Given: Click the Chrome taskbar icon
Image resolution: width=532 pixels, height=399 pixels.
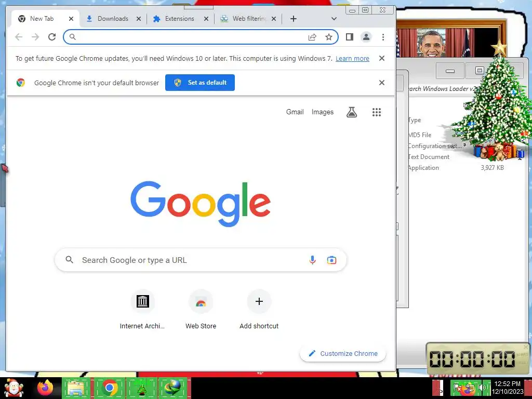Looking at the screenshot, I should [109, 388].
